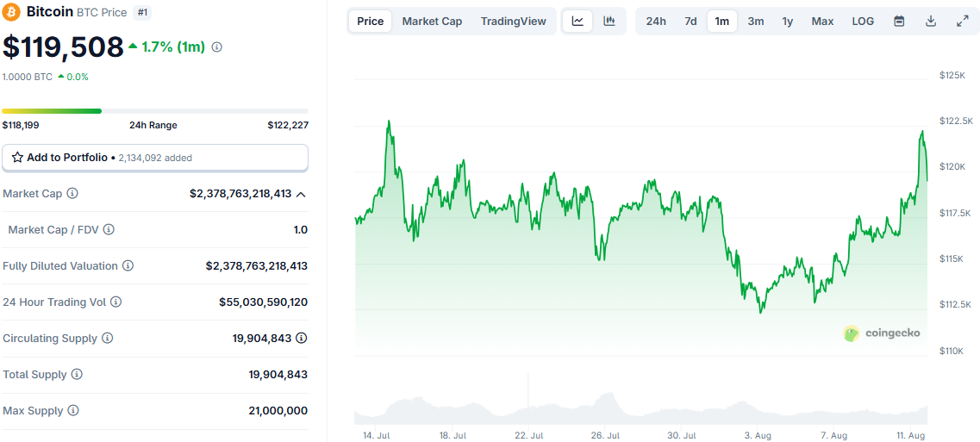Screen dimensions: 980x442
Task: Switch to candlestick chart view
Action: point(609,22)
